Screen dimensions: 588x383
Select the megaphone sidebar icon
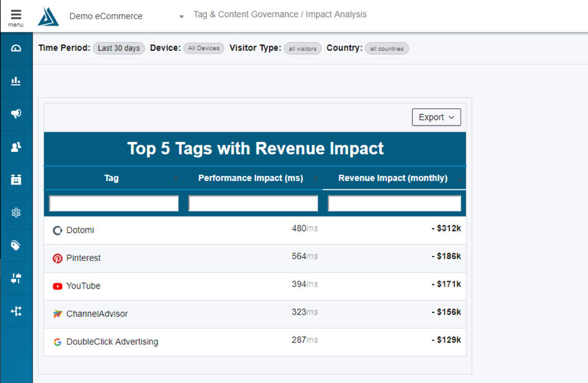point(16,113)
